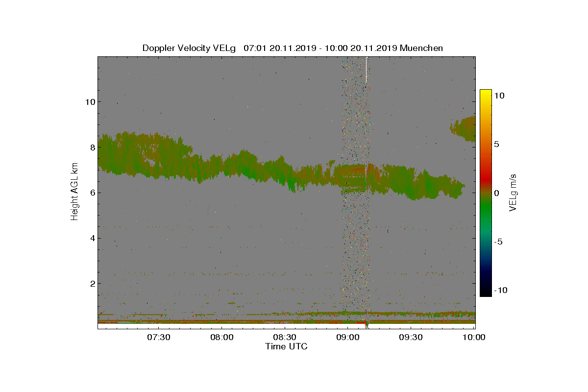Click the 'Height AGL km' axis label
Screen dimensions: 588x392
tap(75, 193)
